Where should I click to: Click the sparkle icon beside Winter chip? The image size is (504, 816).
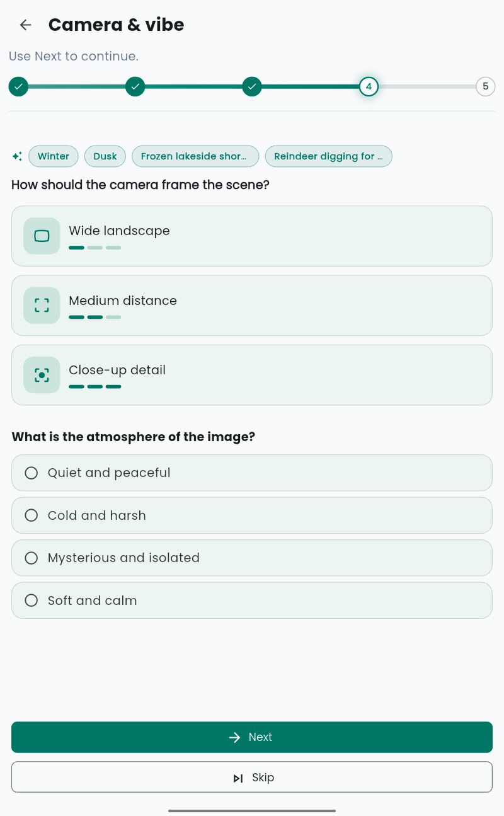[x=17, y=156]
